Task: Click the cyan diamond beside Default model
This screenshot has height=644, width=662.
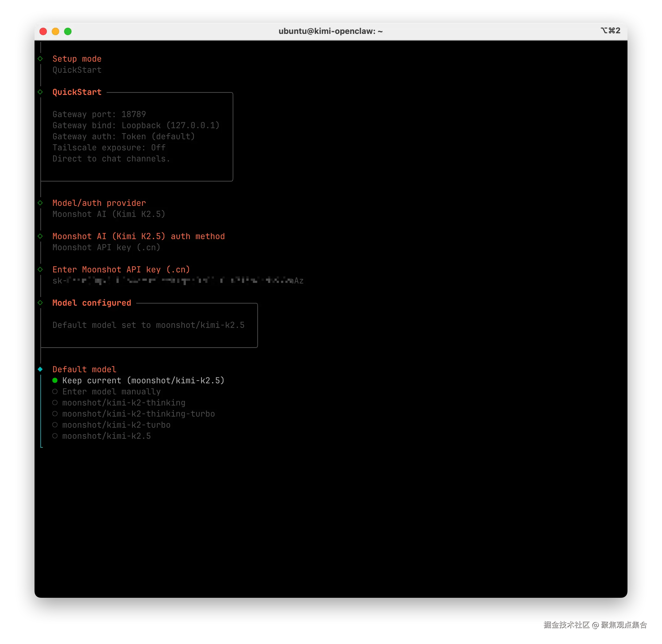Action: pyautogui.click(x=40, y=369)
